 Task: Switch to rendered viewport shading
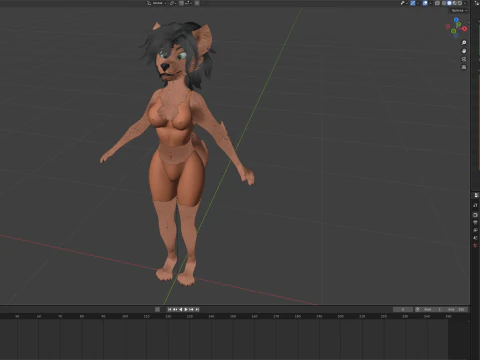point(460,3)
